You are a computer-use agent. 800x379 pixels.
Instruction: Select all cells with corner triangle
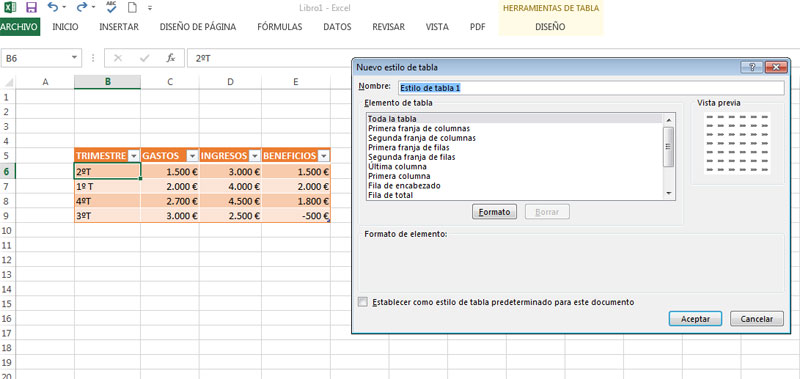click(9, 82)
